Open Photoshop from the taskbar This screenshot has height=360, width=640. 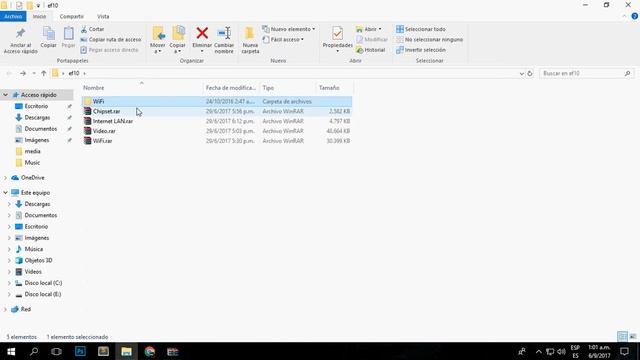coord(80,351)
